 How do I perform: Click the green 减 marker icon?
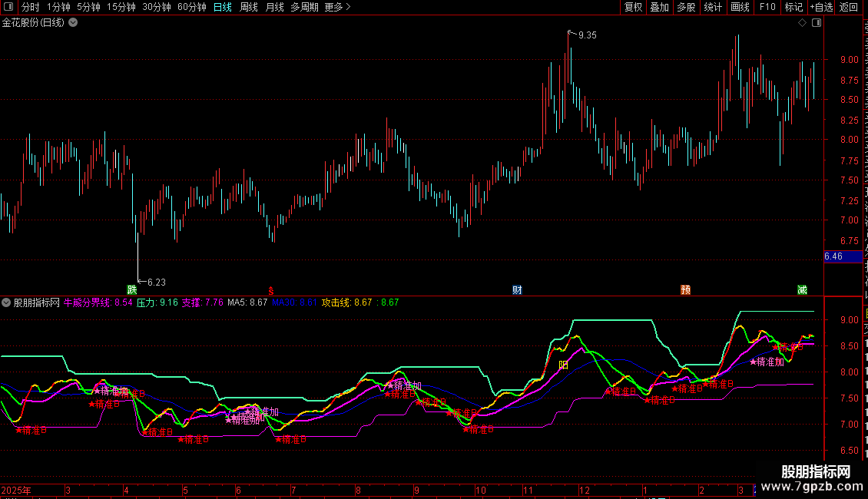(802, 289)
